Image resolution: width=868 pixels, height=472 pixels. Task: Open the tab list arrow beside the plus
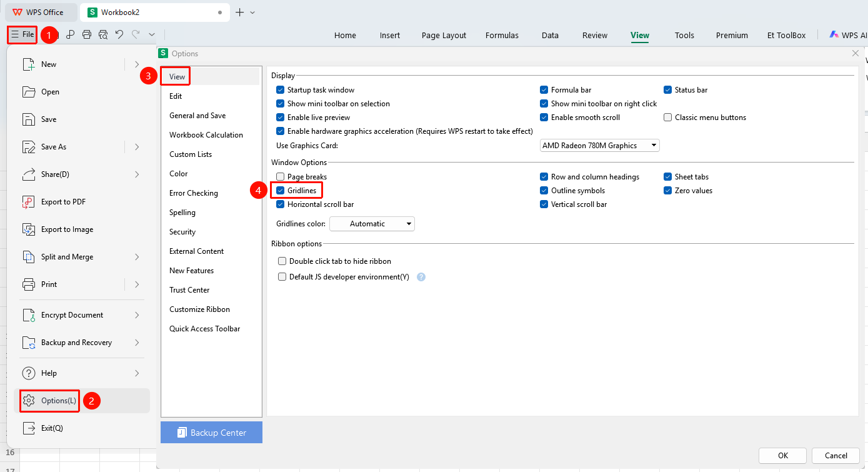point(252,12)
